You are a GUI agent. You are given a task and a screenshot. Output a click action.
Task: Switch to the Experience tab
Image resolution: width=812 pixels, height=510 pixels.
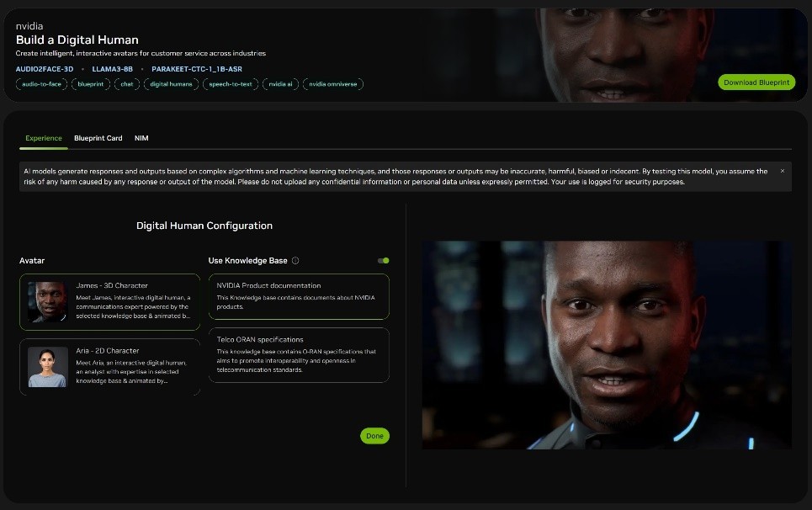pos(44,138)
